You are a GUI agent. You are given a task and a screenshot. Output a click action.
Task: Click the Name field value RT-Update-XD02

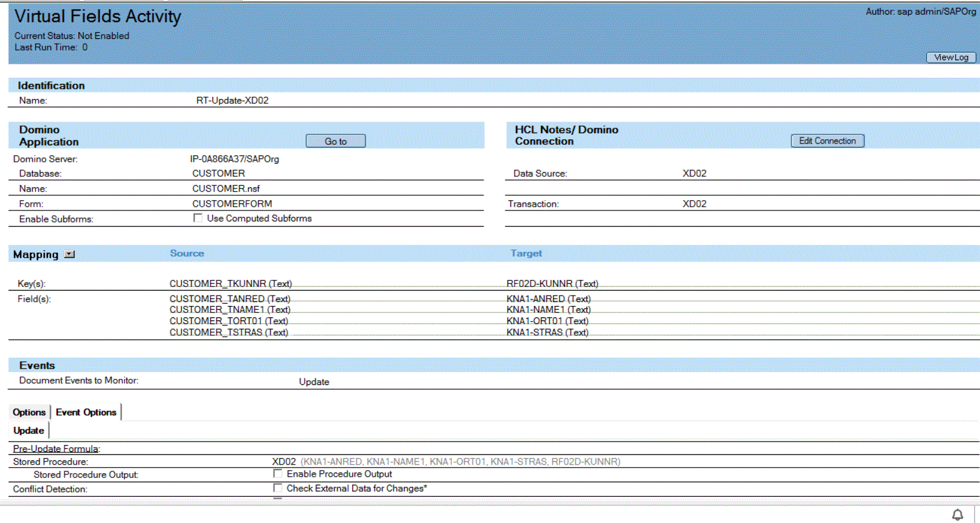[232, 100]
